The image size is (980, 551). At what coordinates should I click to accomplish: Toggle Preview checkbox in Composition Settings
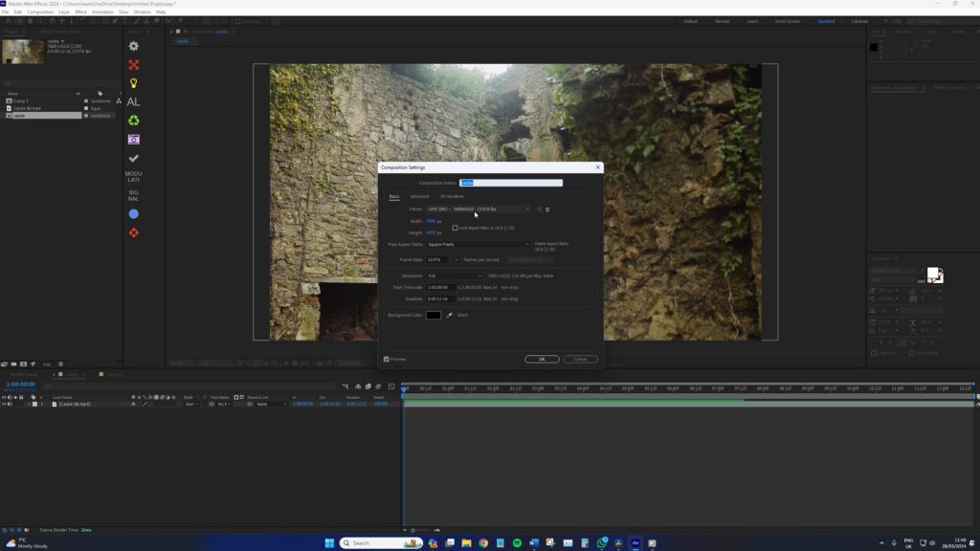(x=387, y=360)
